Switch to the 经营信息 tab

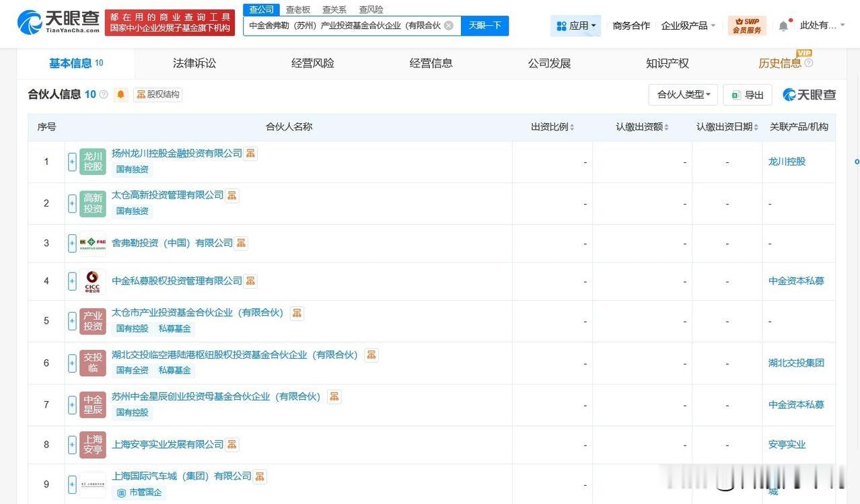(x=431, y=63)
